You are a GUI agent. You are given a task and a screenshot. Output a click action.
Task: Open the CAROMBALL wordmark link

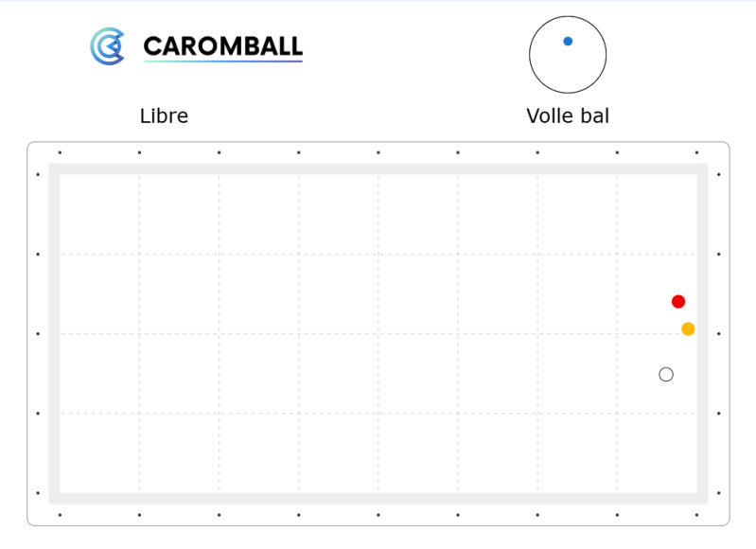pos(222,46)
